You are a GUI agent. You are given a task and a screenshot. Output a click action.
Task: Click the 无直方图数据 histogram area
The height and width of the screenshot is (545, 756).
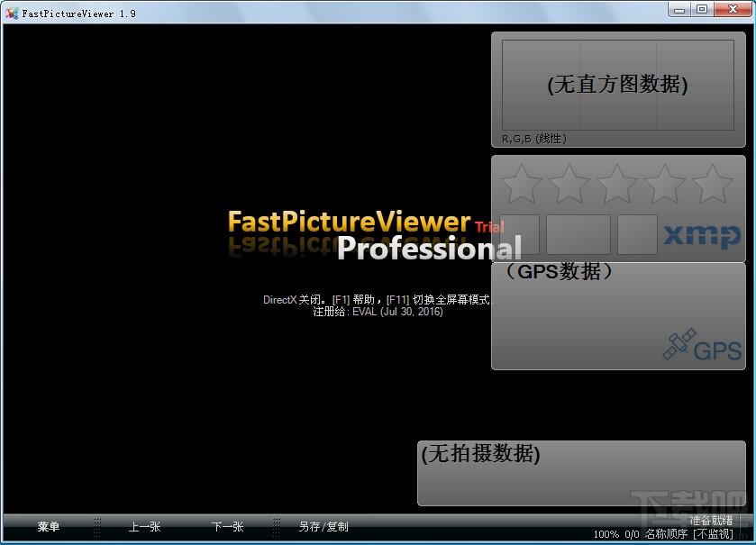pyautogui.click(x=617, y=85)
